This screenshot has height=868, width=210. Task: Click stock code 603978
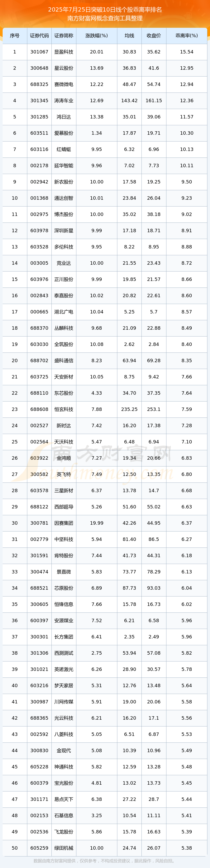tap(39, 230)
